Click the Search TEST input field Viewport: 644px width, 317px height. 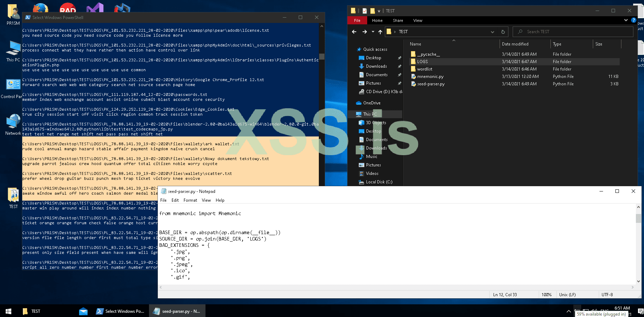coord(573,32)
